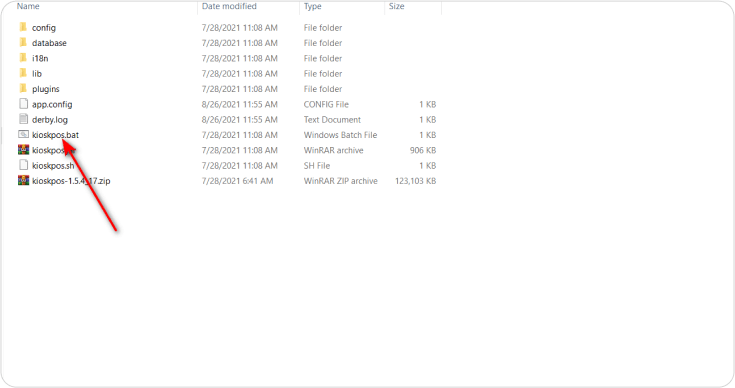Click the modified date of the config folder
Screen dimensions: 735x388
(x=240, y=28)
